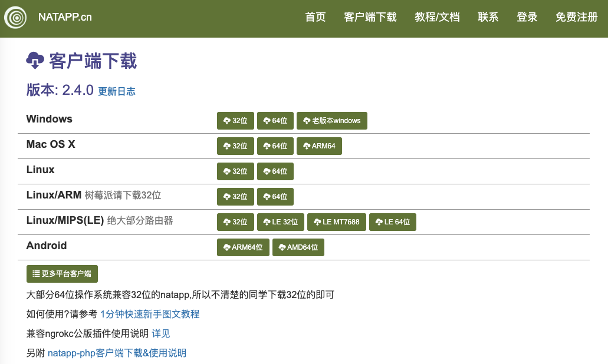Open natapp-php客户端下载&使用说明 link
Screen dimensions: 608x364
tap(117, 353)
